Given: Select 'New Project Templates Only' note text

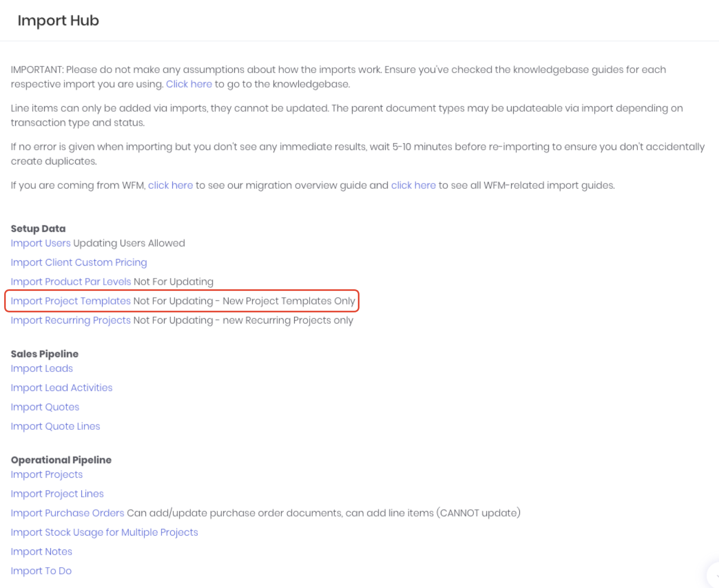Looking at the screenshot, I should [x=289, y=301].
